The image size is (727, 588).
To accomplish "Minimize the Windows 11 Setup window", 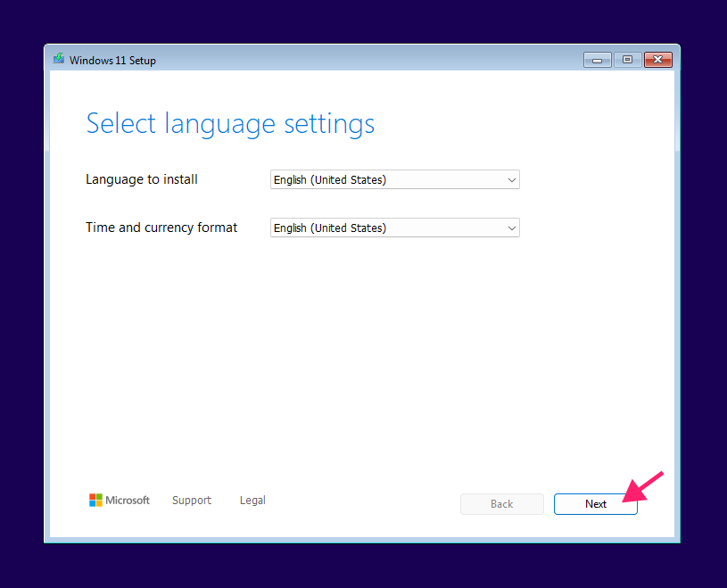I will 597,60.
